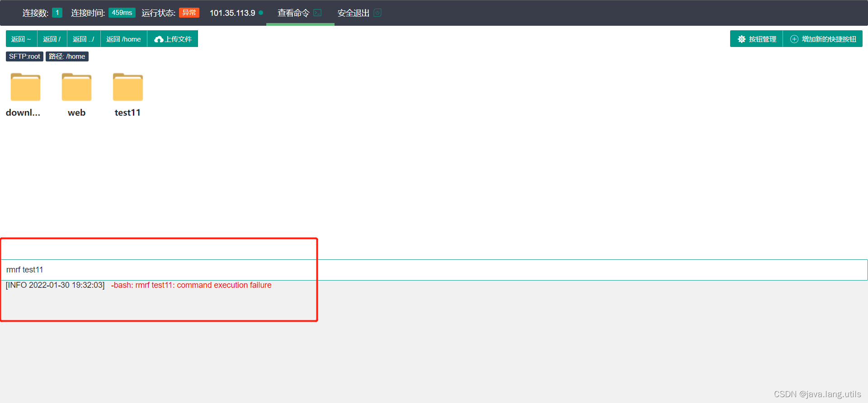Screen dimensions: 868x403
Task: Return to root with 返回 /
Action: pos(52,39)
